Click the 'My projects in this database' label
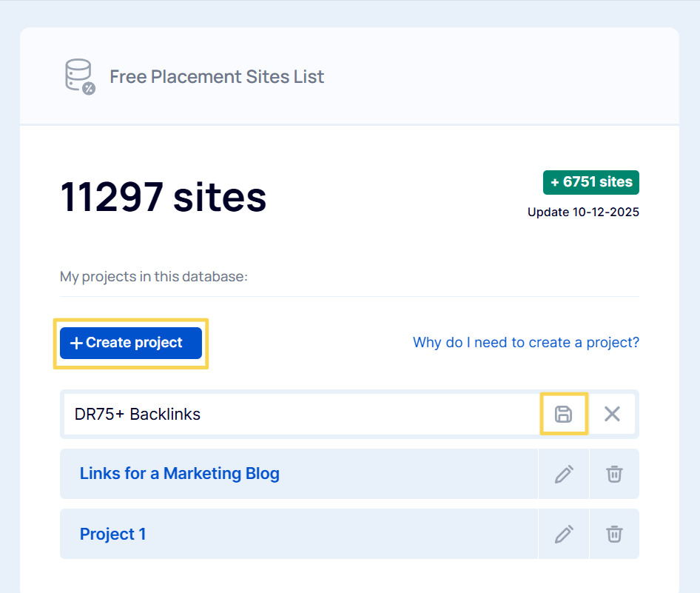This screenshot has height=593, width=700. 153,277
